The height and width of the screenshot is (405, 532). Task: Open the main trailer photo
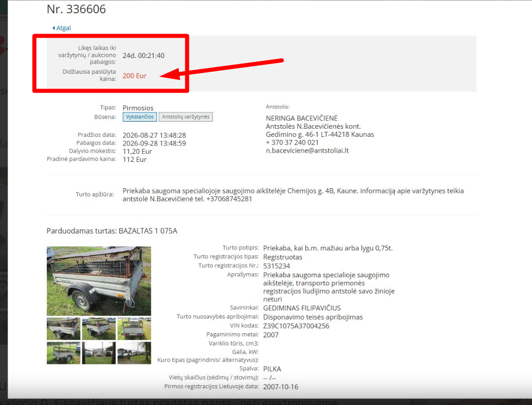click(99, 281)
